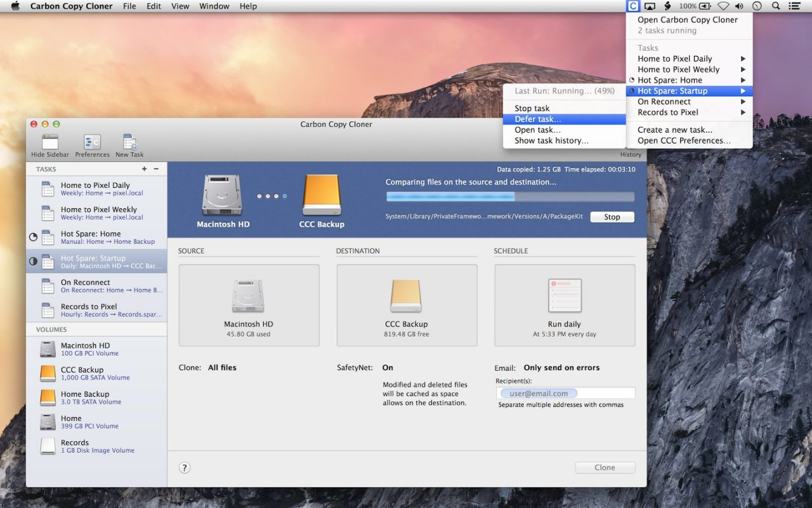Open the Window menu in menu bar
The width and height of the screenshot is (812, 508).
[214, 6]
